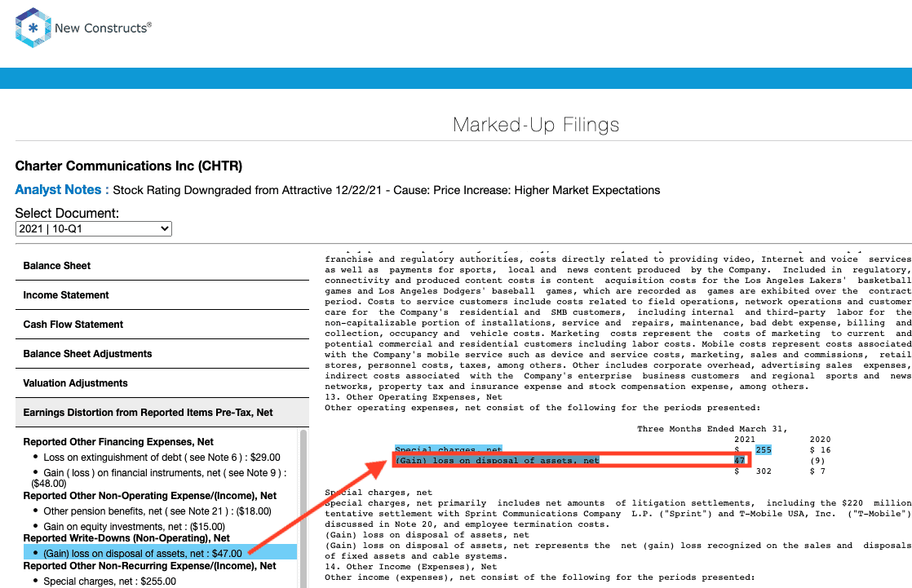Select Gain on equity investments, net item
This screenshot has width=912, height=588.
[134, 527]
